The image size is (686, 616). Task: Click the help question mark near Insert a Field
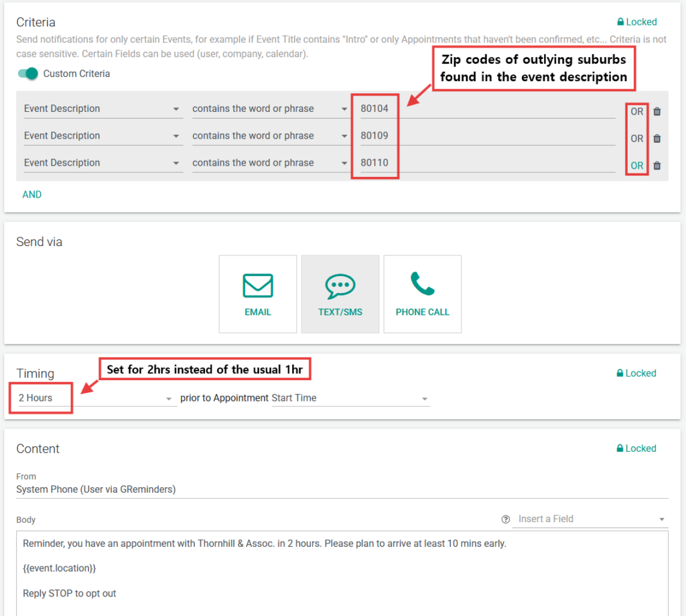point(506,519)
